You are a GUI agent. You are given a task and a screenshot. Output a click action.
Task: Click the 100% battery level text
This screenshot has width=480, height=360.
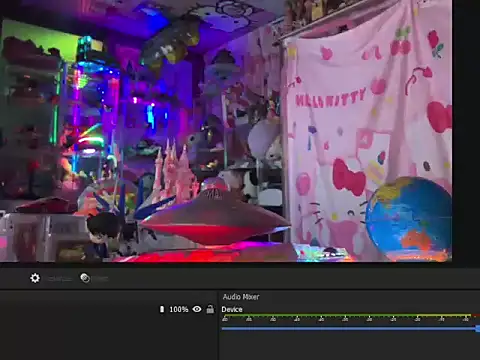click(179, 309)
